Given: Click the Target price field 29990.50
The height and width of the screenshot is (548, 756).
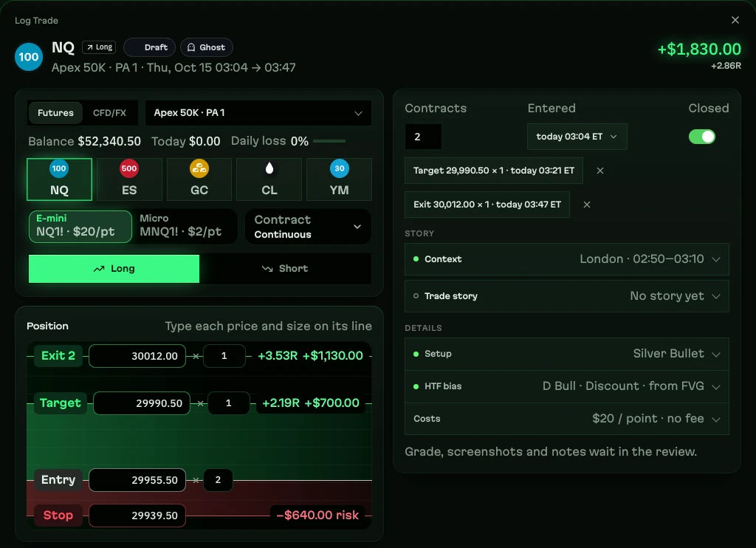Looking at the screenshot, I should [142, 403].
